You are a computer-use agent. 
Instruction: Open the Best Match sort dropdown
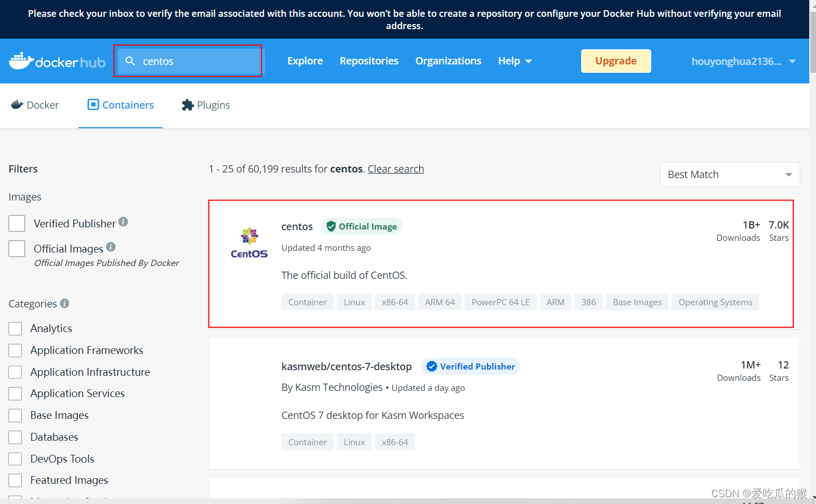(x=730, y=175)
